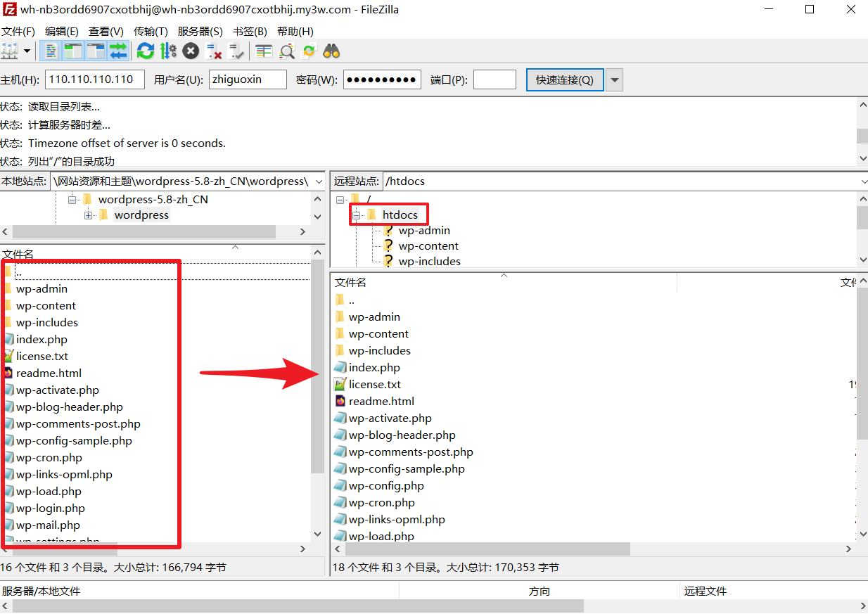Select remote wp-links-opml.php file
Screen dimensions: 868x614
click(x=397, y=520)
